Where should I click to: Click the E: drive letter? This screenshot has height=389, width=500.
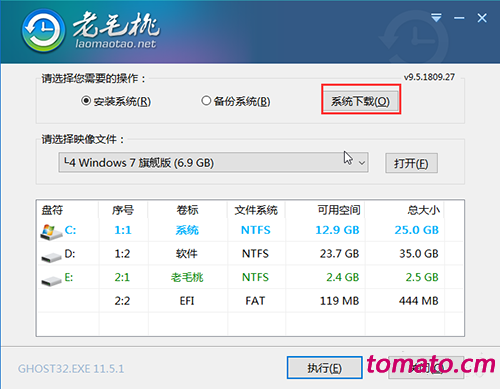coord(69,277)
